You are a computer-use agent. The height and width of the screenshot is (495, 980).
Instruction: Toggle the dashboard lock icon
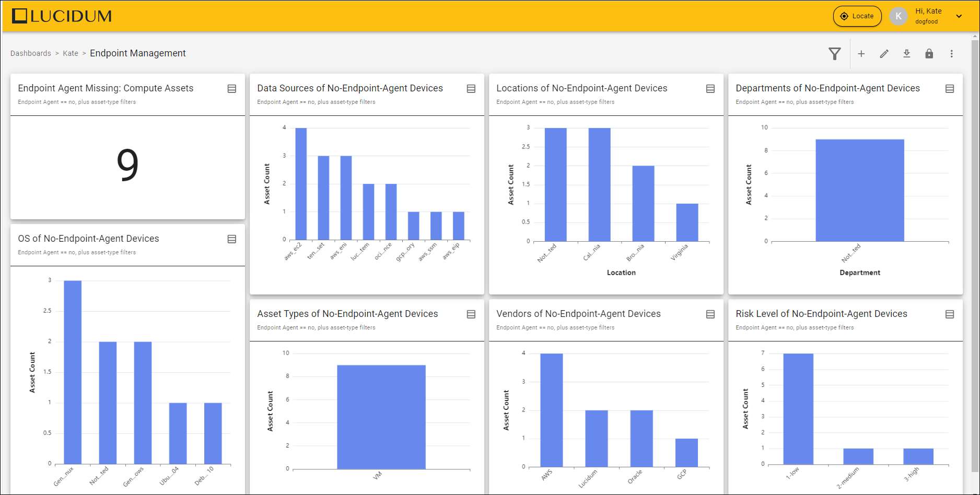[x=929, y=54]
